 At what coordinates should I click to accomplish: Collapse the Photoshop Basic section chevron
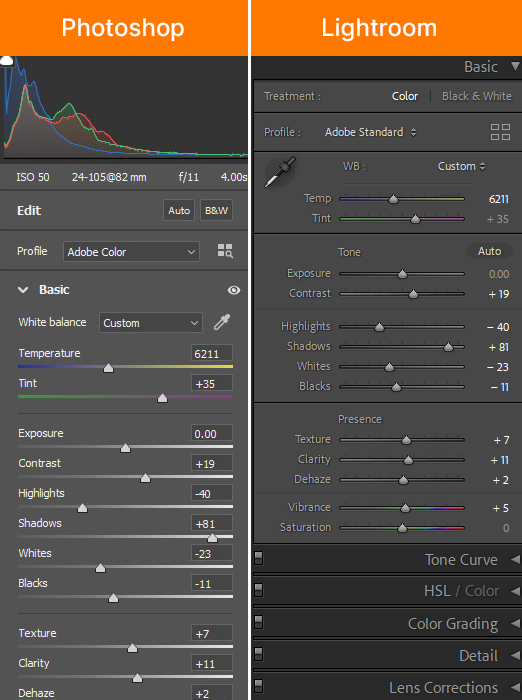click(x=23, y=290)
